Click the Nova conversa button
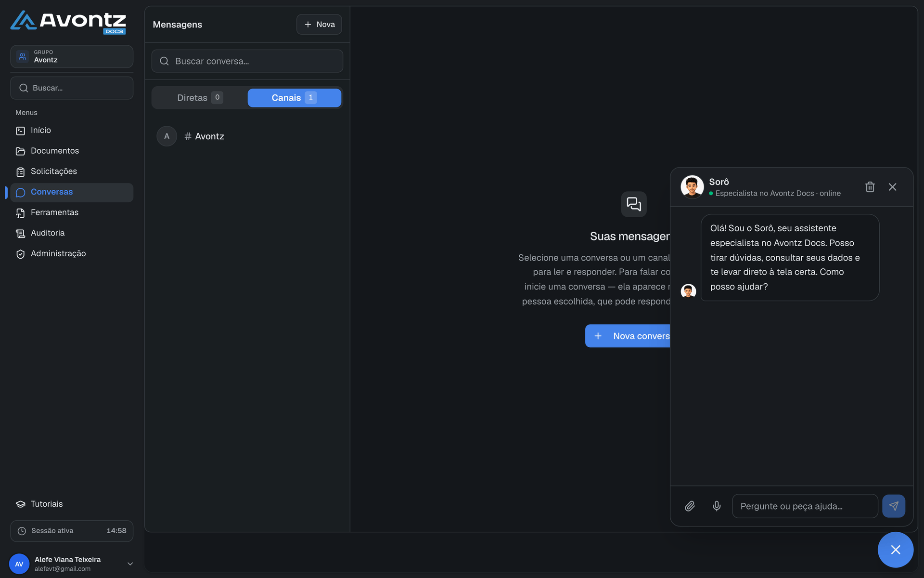 [x=628, y=336]
